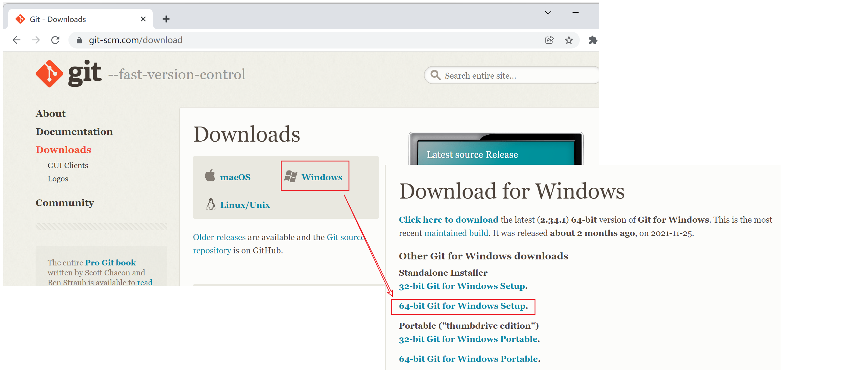Click the Windows flag icon
The height and width of the screenshot is (376, 868).
coord(291,176)
